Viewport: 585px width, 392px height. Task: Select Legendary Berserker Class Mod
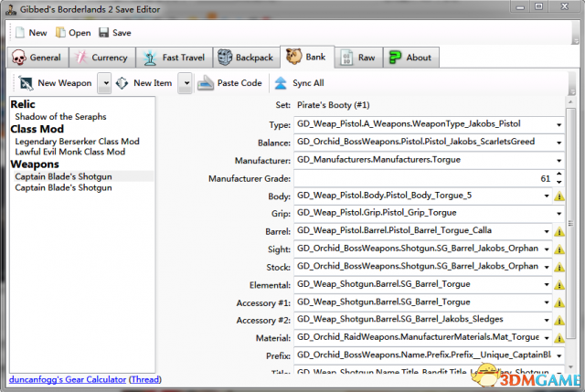pyautogui.click(x=77, y=142)
